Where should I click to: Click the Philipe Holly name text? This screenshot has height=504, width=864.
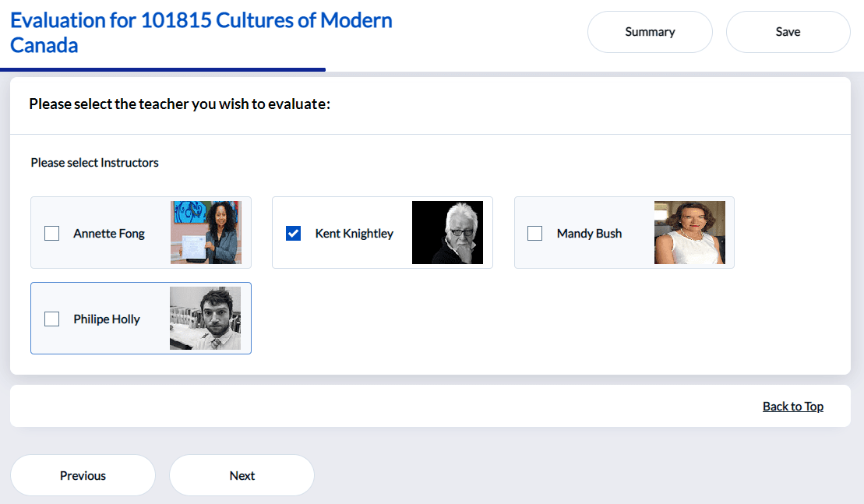point(107,319)
